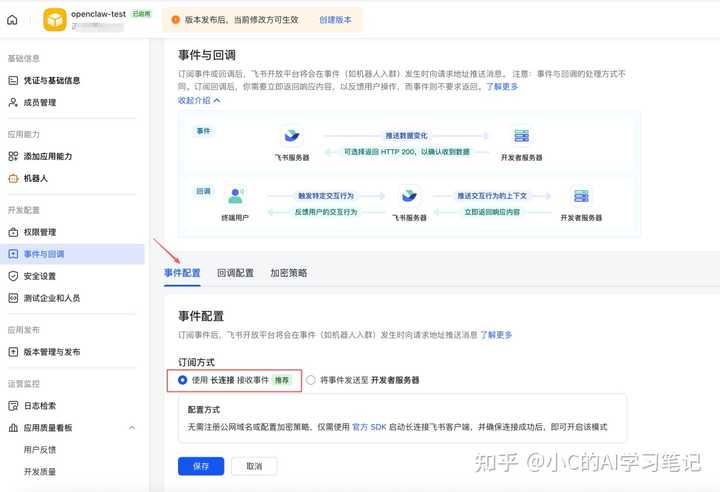Select 将事件发送至开发者服务器 radio option
The width and height of the screenshot is (720, 492).
(311, 380)
